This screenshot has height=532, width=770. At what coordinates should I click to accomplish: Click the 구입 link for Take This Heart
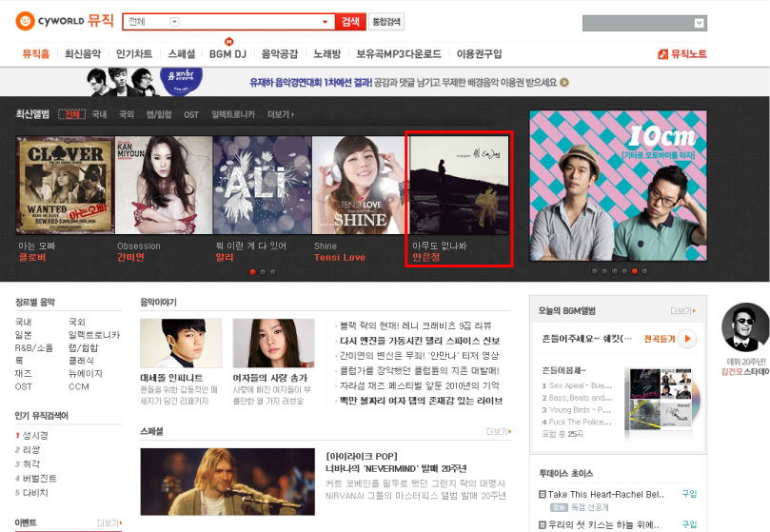tap(689, 494)
